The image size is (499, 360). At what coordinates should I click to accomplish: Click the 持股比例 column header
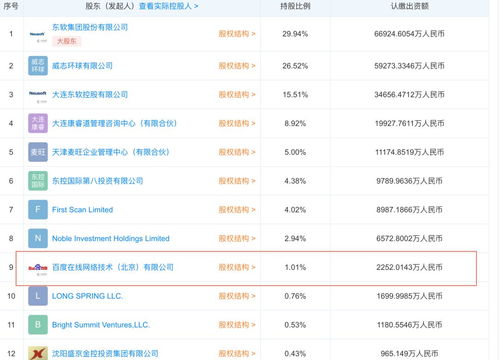(x=295, y=6)
